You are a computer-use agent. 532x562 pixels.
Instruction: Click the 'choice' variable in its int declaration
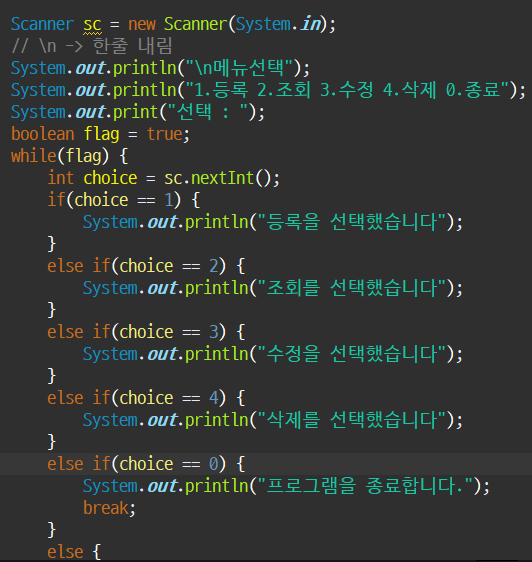click(110, 178)
